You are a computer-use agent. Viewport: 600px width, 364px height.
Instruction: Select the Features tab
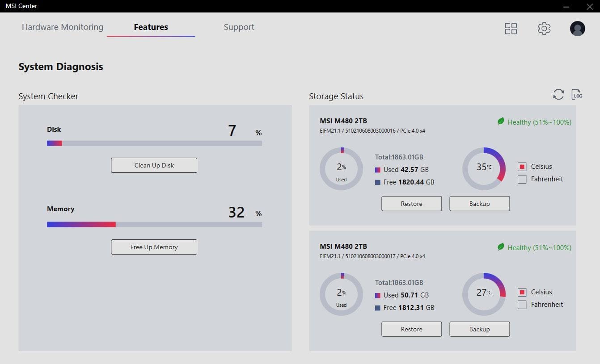(151, 27)
